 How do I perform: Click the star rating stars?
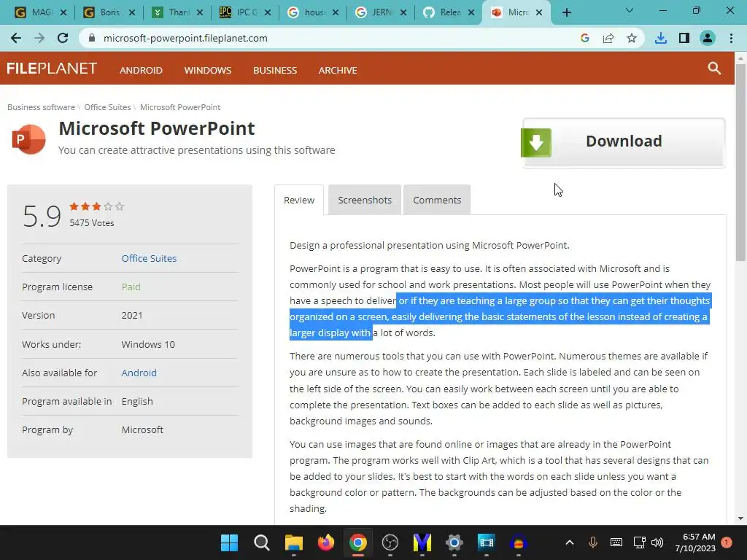point(97,206)
